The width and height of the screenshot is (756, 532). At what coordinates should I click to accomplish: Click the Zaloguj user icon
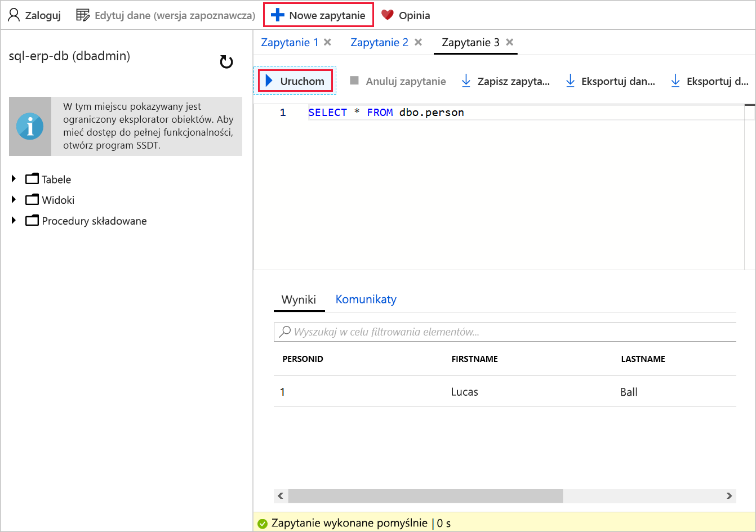pos(14,15)
